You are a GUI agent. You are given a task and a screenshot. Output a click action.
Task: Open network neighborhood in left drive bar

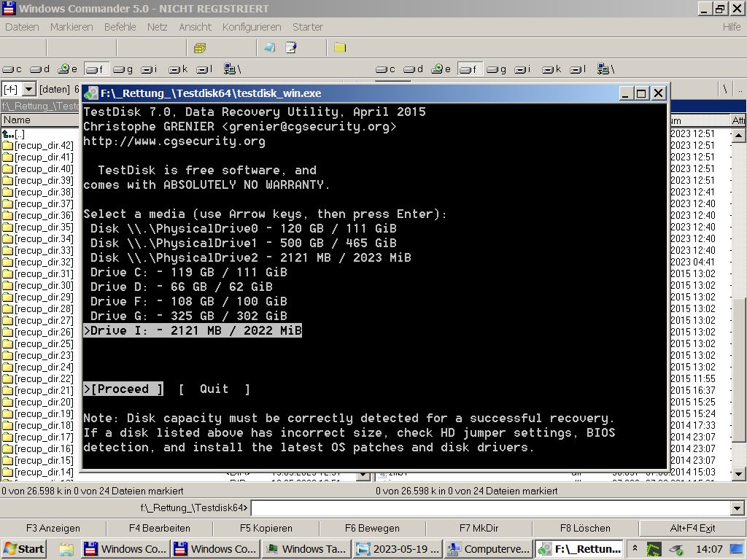[233, 69]
